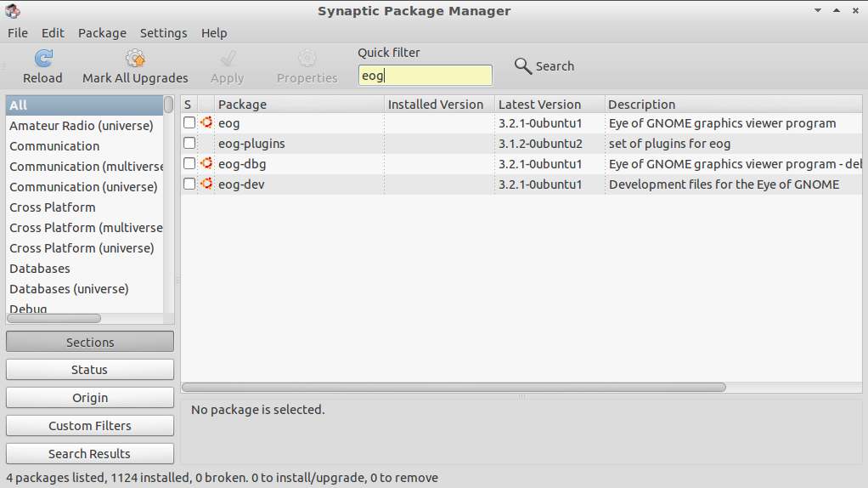Open the File menu

18,33
